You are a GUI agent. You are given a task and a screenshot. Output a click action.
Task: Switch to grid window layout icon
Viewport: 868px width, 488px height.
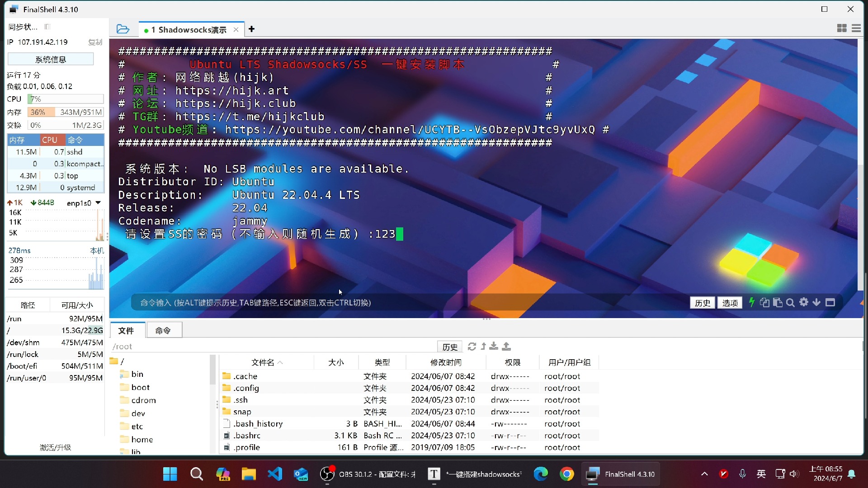point(842,28)
